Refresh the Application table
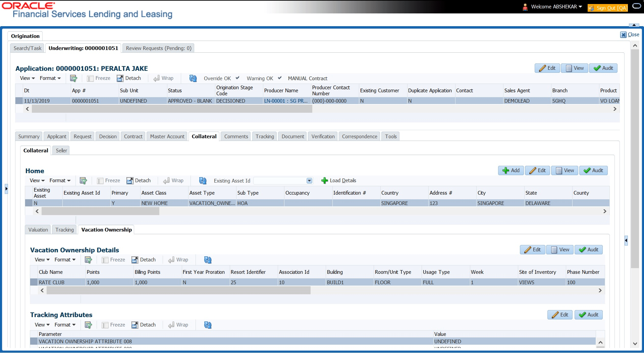 193,78
